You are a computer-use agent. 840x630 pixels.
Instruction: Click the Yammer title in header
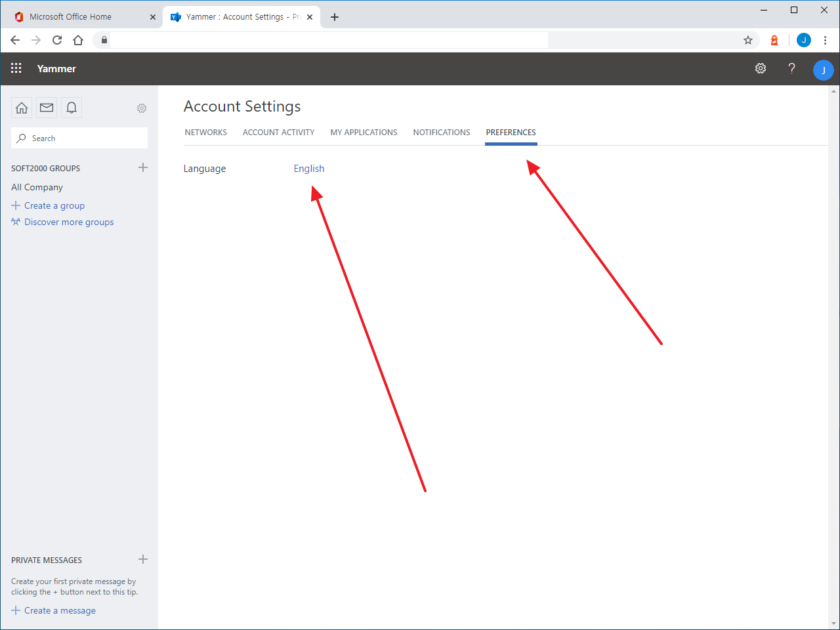point(56,68)
